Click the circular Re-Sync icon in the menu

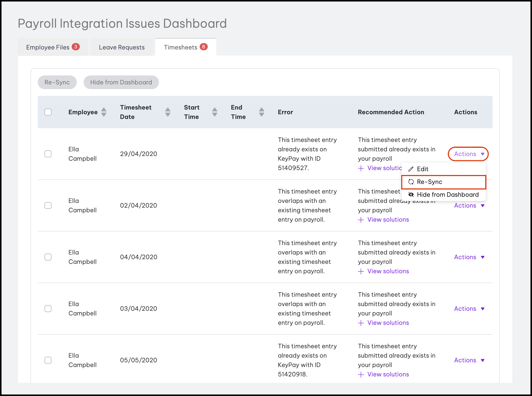click(x=411, y=182)
